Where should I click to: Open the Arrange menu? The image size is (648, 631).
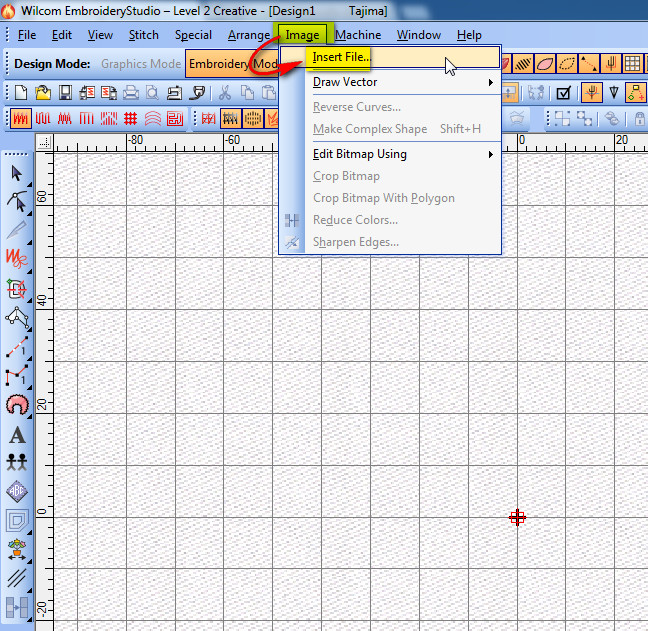tap(249, 35)
